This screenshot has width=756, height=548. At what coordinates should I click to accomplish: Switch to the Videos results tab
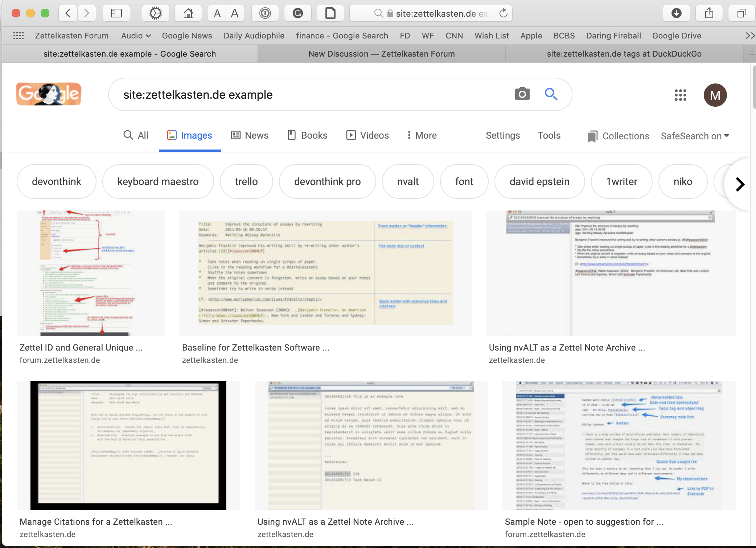pos(367,135)
